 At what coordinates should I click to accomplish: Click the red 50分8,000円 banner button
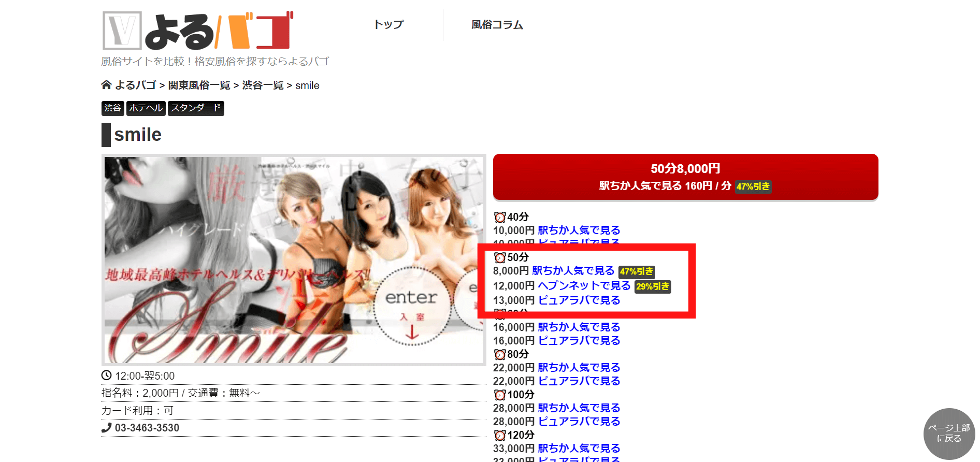[685, 177]
